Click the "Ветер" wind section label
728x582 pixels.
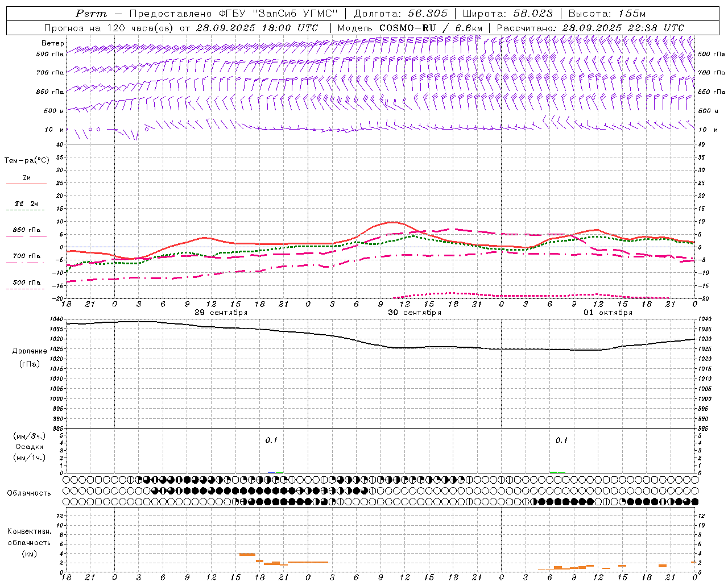(x=53, y=43)
